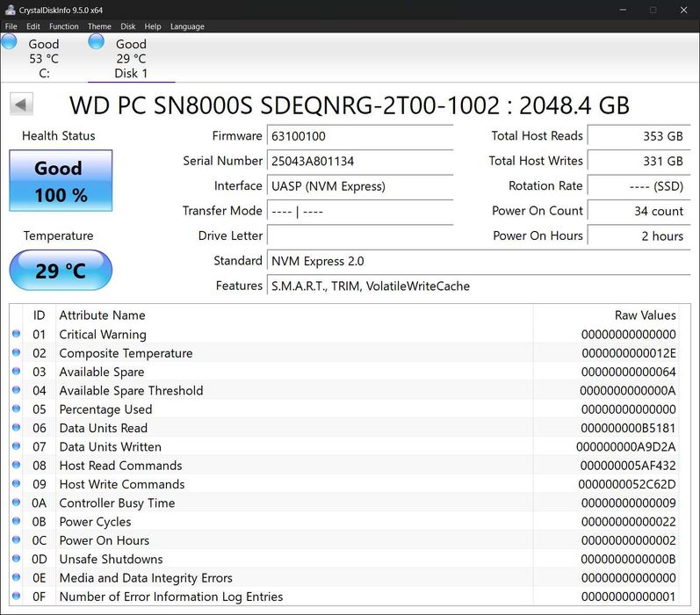The image size is (700, 615).
Task: Open the Edit menu
Action: click(33, 26)
